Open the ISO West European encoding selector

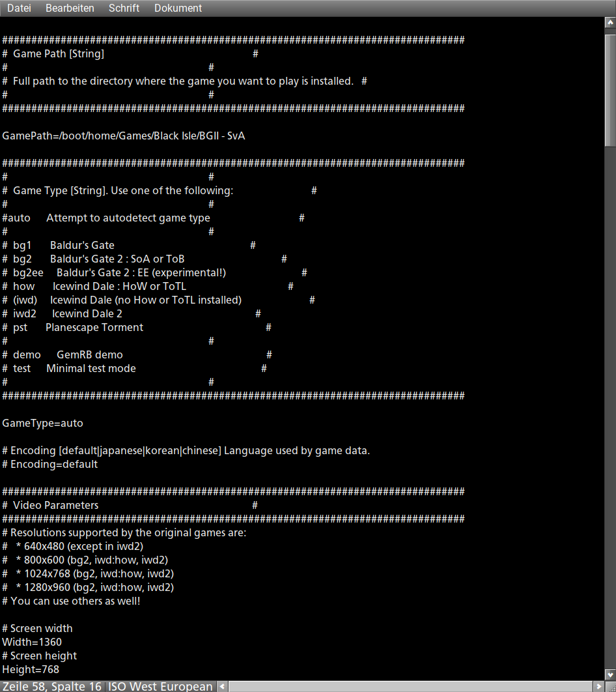[160, 686]
